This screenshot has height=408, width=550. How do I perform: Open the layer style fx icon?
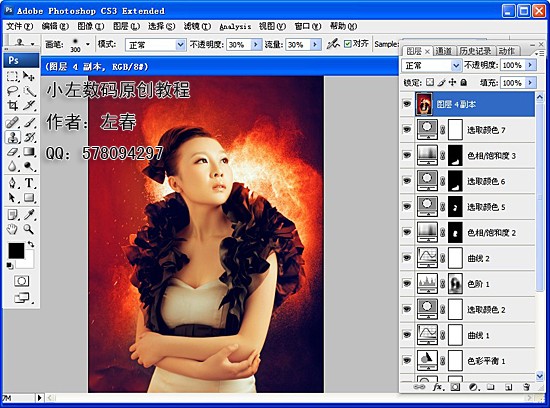tap(438, 387)
